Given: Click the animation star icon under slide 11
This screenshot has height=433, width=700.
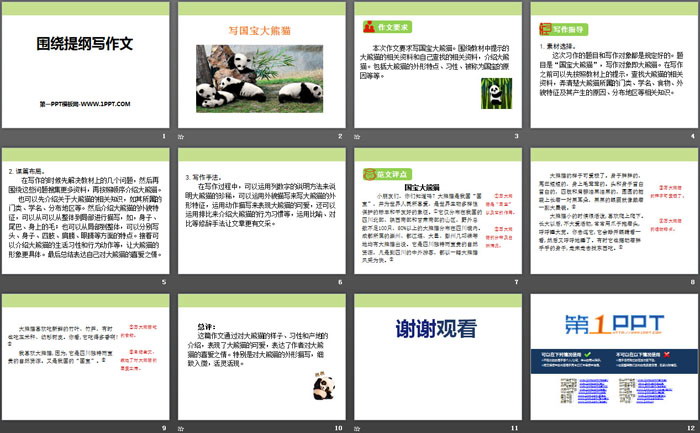Looking at the screenshot, I should 357,429.
